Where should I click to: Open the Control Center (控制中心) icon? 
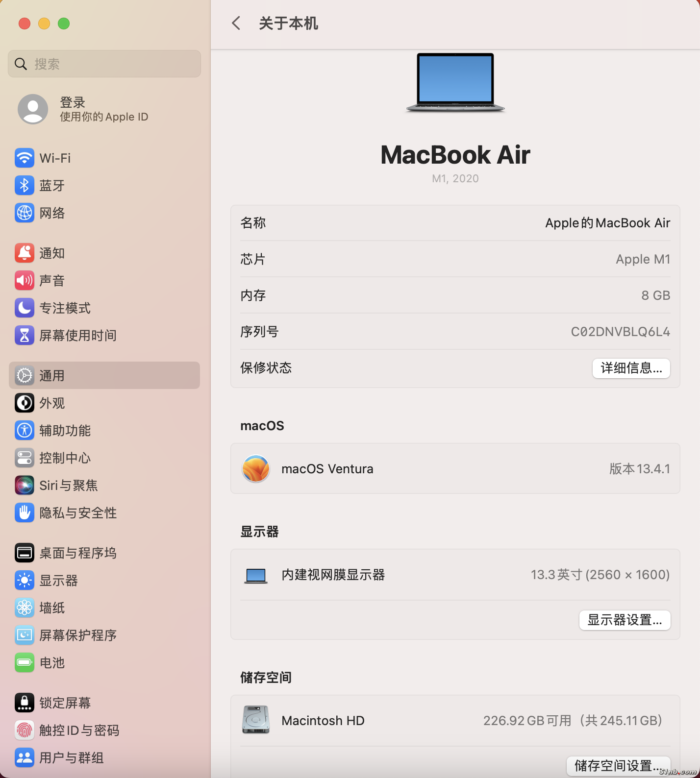(x=25, y=458)
